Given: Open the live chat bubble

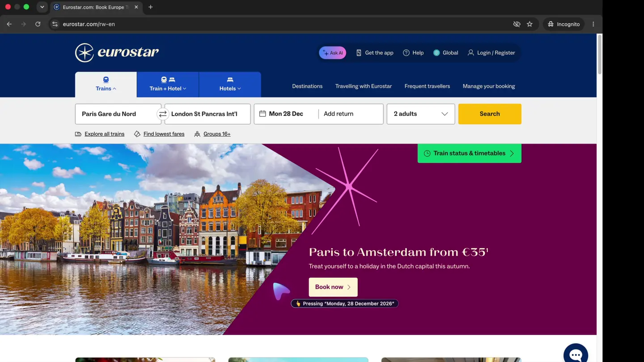Looking at the screenshot, I should click(x=576, y=355).
